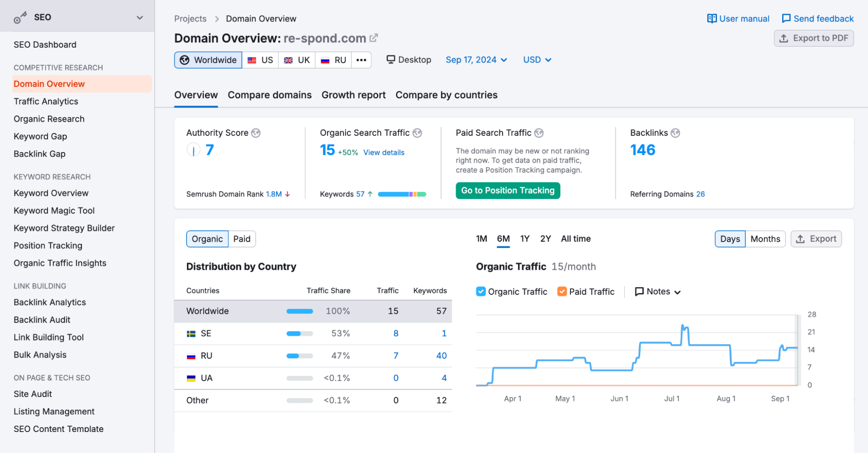Click Semrush Domain Rank 1.8M value
The height and width of the screenshot is (453, 868).
tap(274, 194)
